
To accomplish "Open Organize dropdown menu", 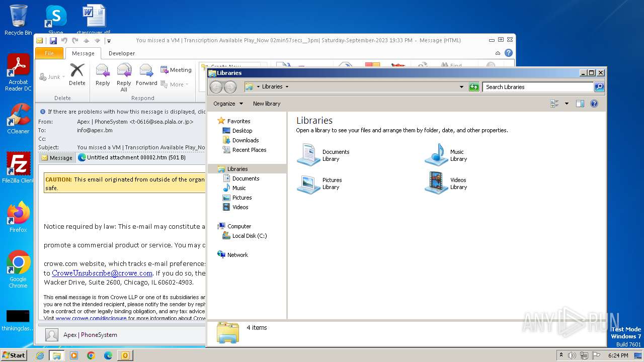I will (x=228, y=104).
